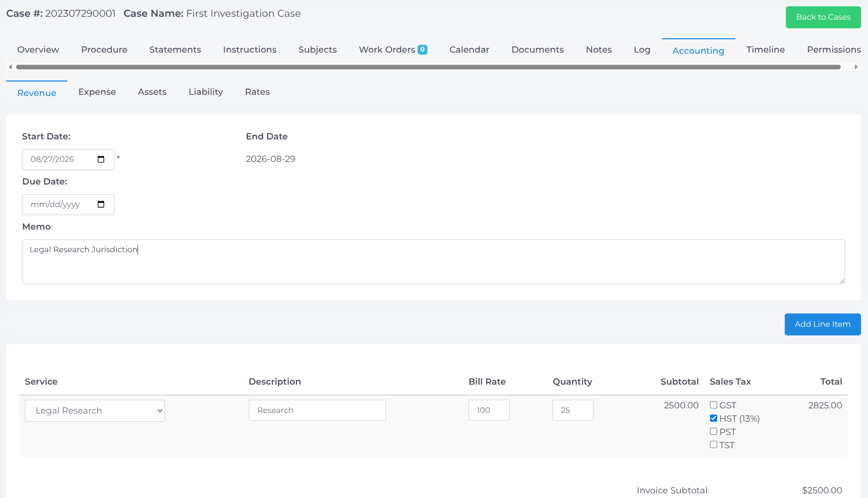Click the Back to Cases button

(823, 17)
